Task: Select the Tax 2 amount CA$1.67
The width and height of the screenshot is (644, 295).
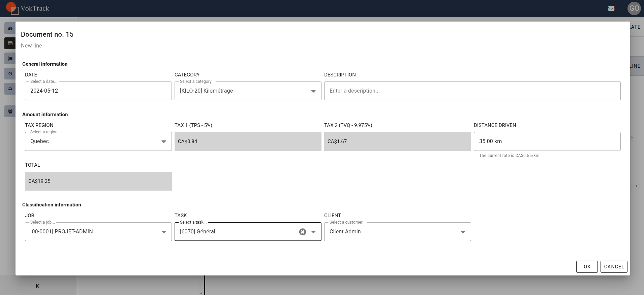Action: pos(398,141)
